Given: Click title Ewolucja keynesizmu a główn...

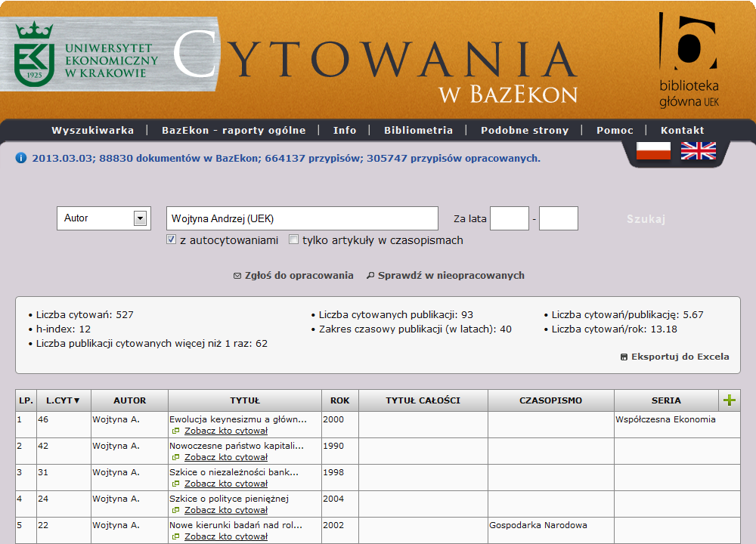Looking at the screenshot, I should point(238,419).
